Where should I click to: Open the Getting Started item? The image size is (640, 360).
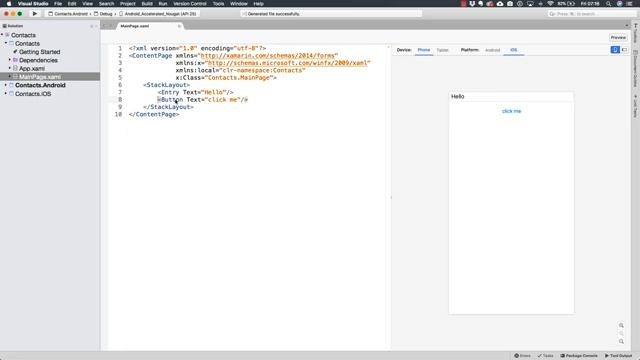[x=39, y=52]
